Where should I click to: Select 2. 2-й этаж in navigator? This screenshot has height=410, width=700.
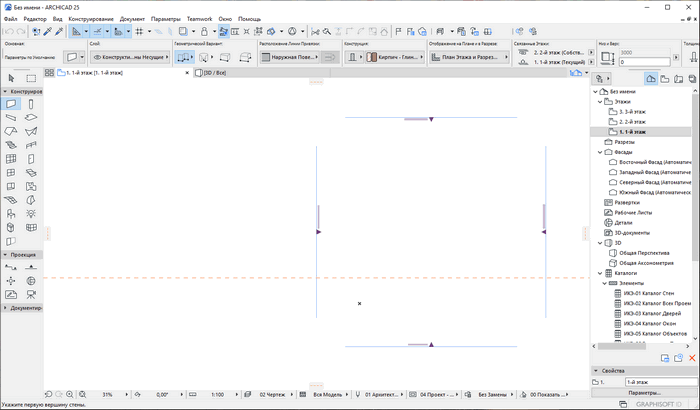[x=631, y=121]
